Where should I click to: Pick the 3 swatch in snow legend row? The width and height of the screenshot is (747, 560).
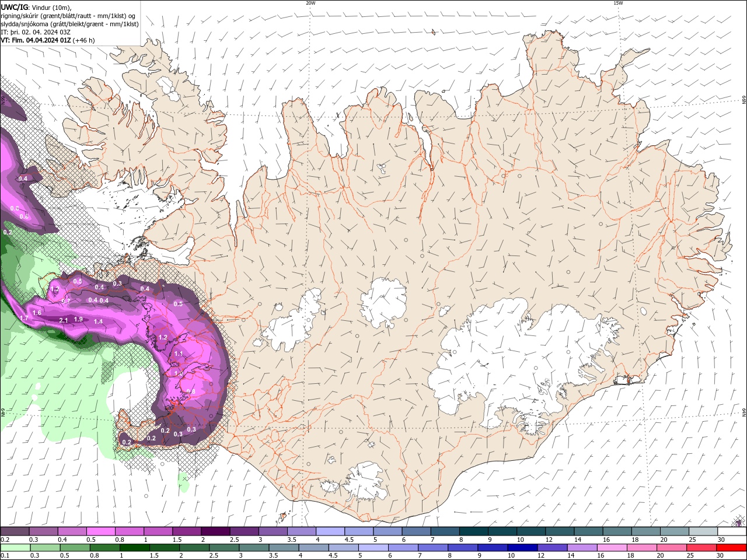coord(272,531)
